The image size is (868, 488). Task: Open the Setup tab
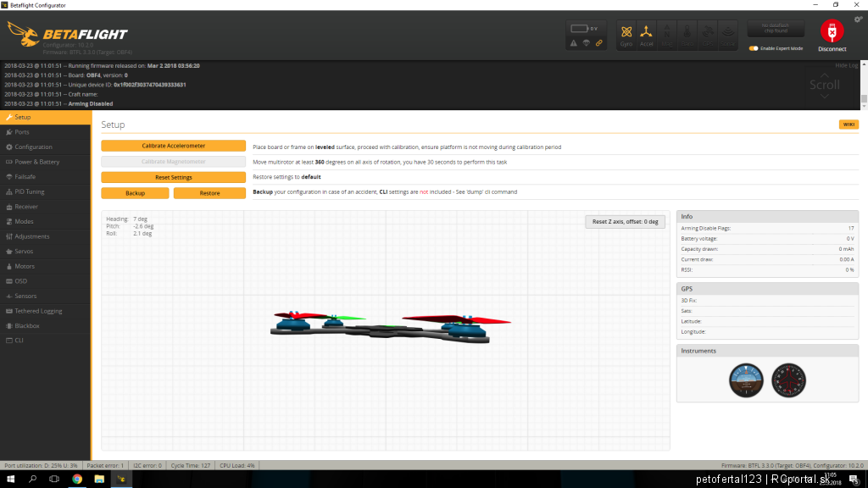point(46,117)
